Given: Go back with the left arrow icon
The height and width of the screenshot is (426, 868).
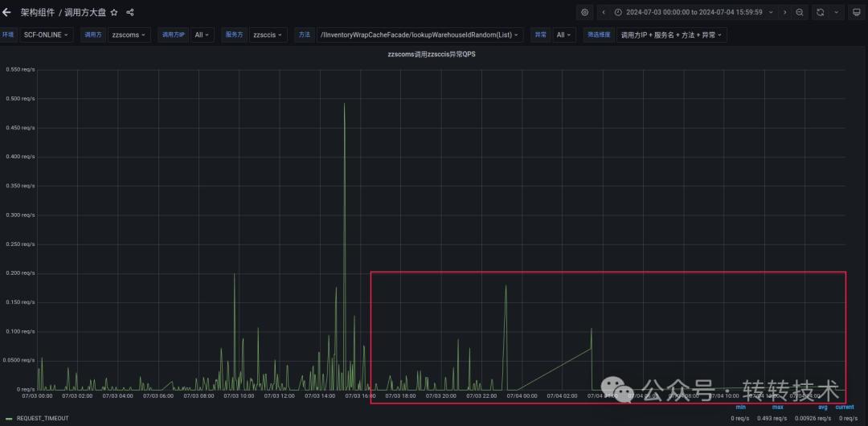Looking at the screenshot, I should click(6, 12).
